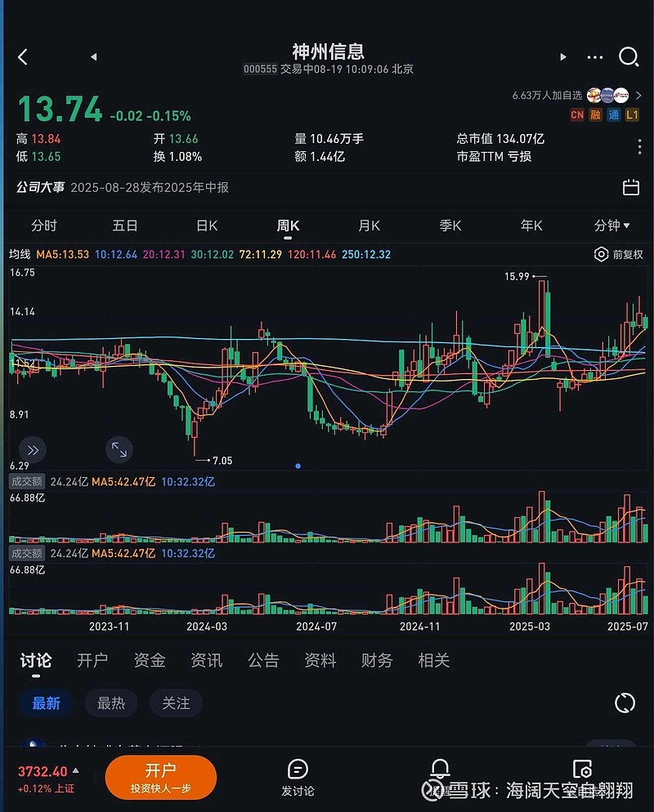Viewport: 654px width, 812px height.
Task: Open the three-dot more options menu in header
Action: [x=595, y=57]
